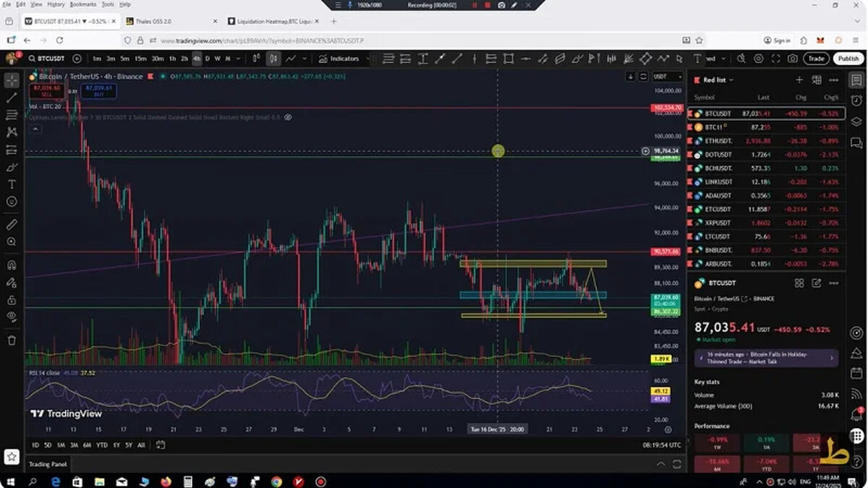Screen dimensions: 868x488
Task: Open chart settings icon in top toolbar
Action: (x=758, y=59)
